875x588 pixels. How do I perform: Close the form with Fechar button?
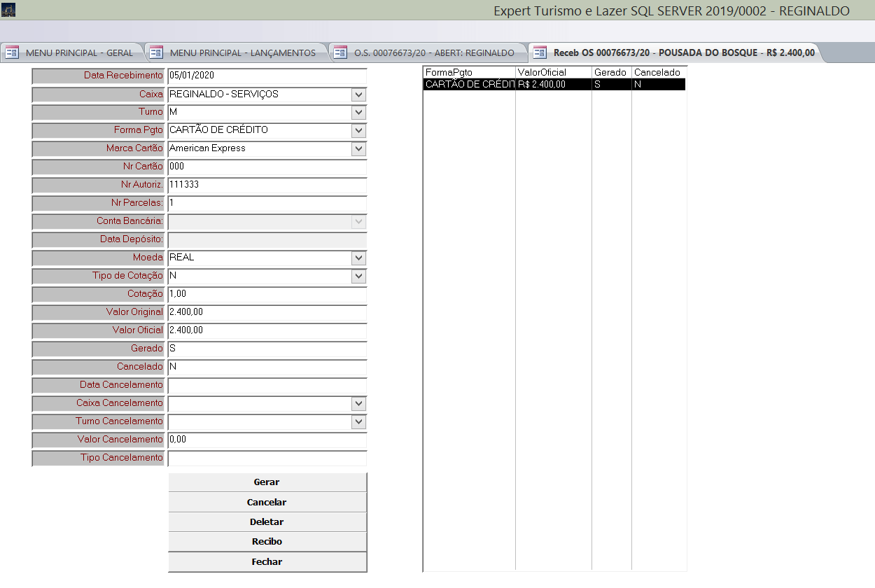[267, 562]
